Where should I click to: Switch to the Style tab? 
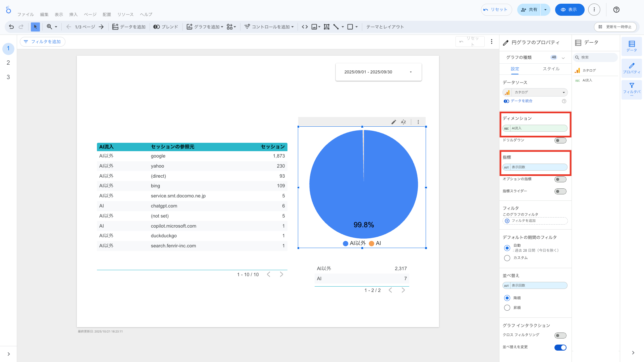[551, 69]
